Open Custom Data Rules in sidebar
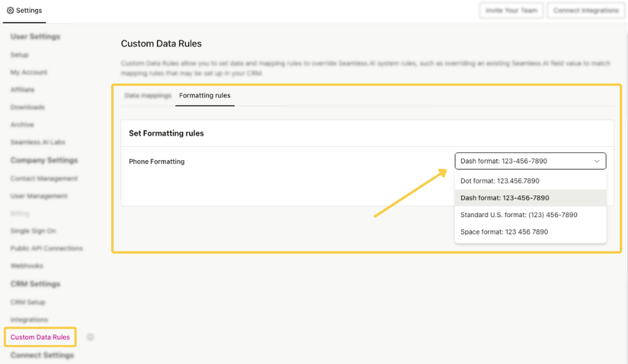The image size is (628, 364). click(x=40, y=337)
